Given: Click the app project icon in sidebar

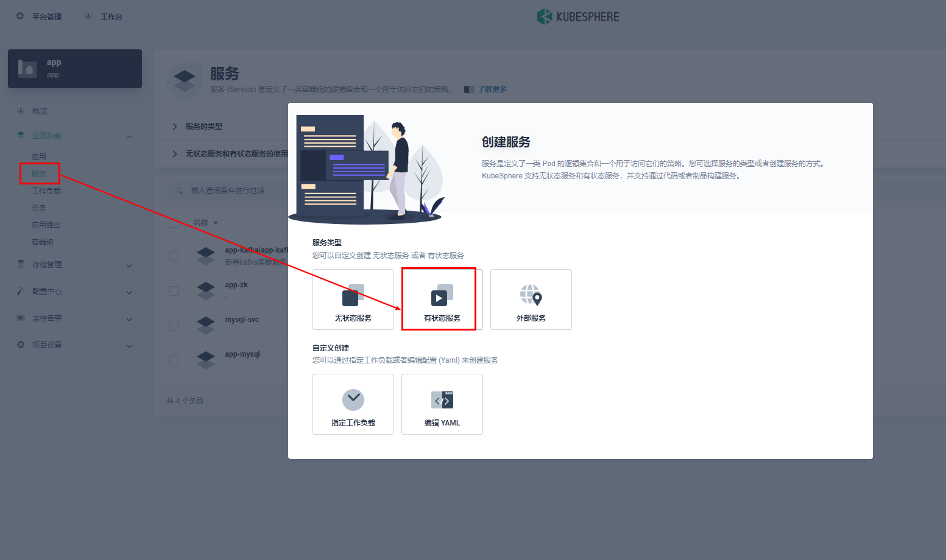Looking at the screenshot, I should (x=27, y=68).
